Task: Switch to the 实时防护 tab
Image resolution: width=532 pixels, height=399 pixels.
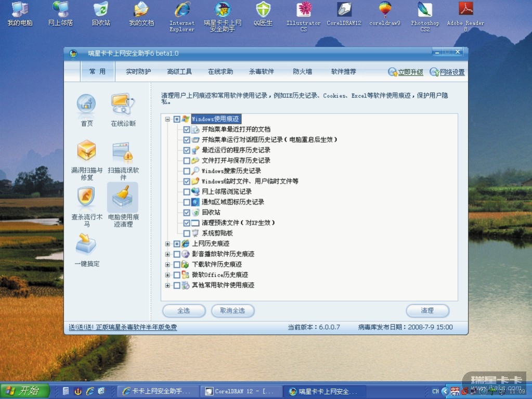Action: 138,72
